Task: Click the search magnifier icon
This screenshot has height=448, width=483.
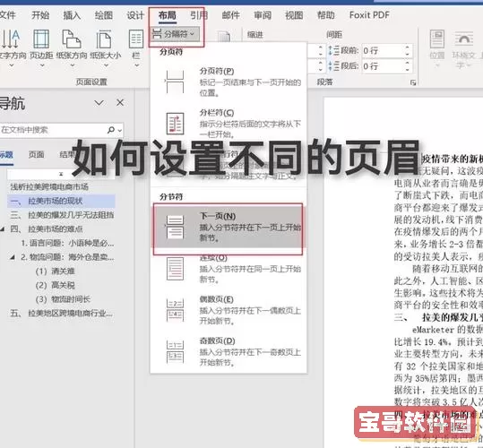Action: [111, 130]
